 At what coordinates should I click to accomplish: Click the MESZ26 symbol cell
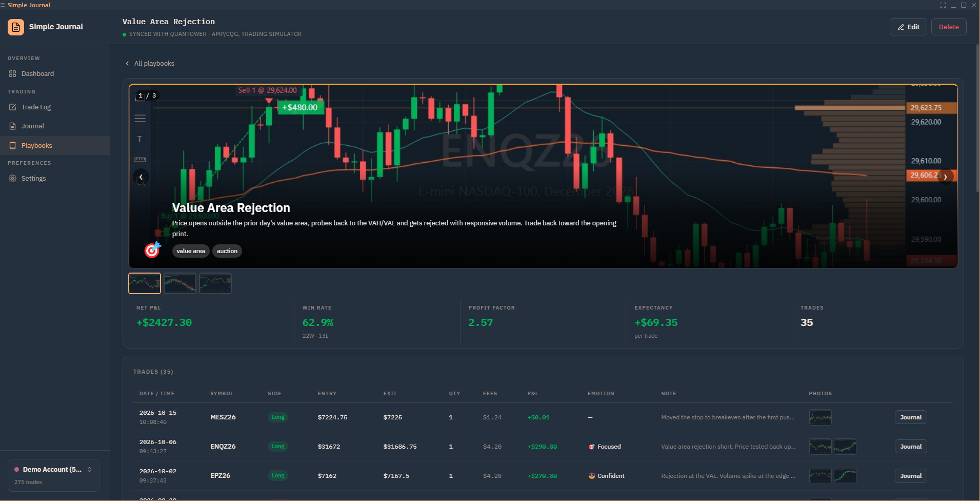223,417
